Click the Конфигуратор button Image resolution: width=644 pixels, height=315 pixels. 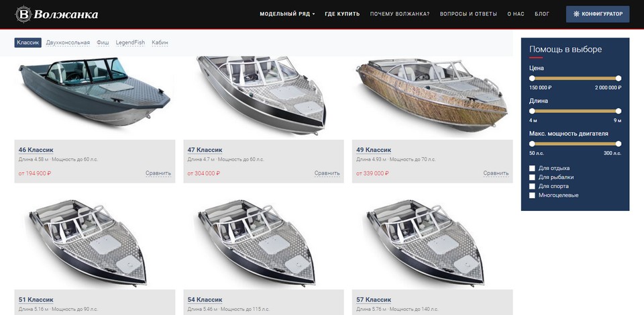[598, 14]
